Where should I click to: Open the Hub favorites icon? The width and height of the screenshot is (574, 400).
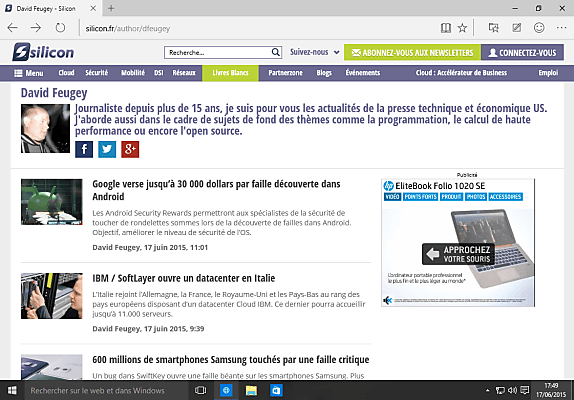click(493, 28)
